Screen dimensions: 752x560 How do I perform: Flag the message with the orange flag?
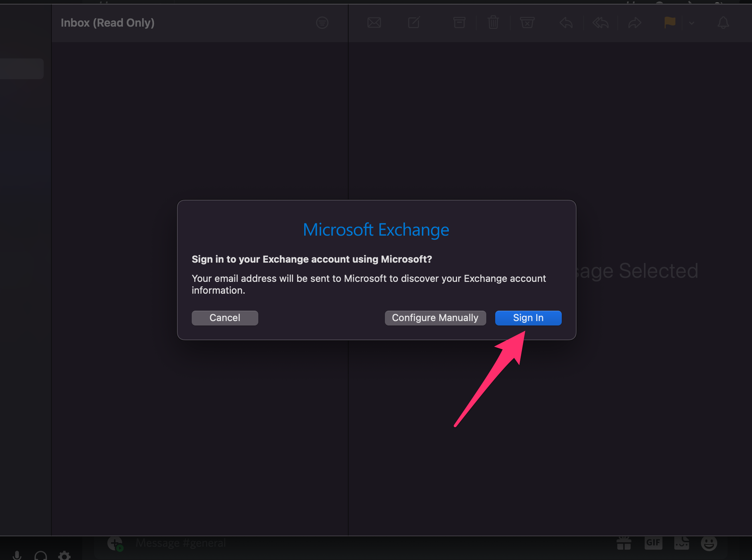(670, 23)
